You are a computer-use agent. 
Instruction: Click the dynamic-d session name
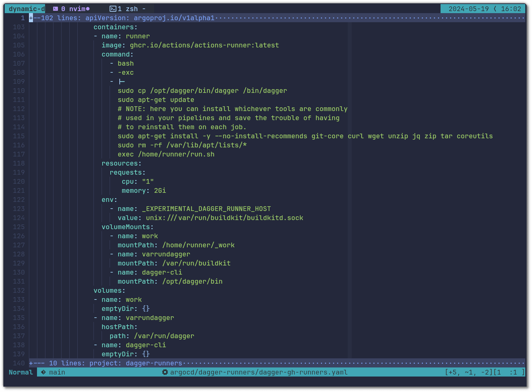coord(26,9)
